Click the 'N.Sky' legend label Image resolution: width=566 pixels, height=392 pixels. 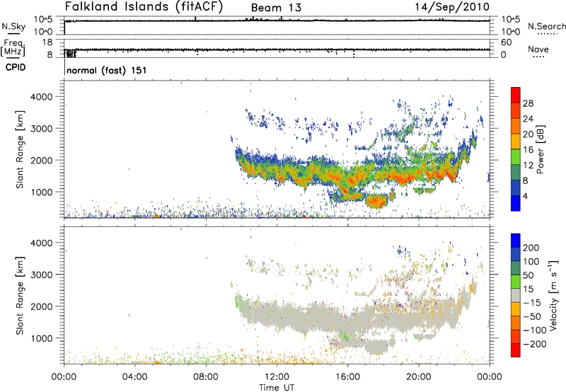click(13, 26)
